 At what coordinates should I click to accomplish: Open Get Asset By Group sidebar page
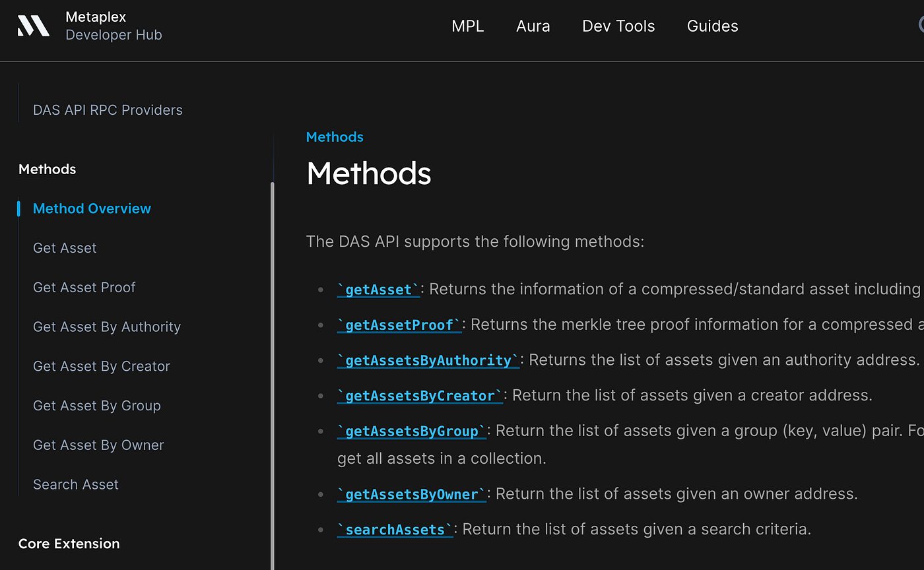pyautogui.click(x=97, y=406)
